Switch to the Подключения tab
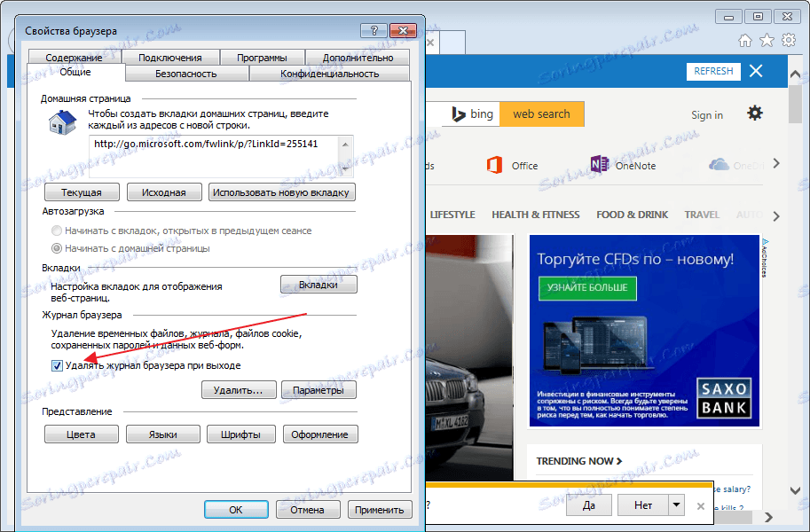Screen dimensions: 810x532 point(170,58)
